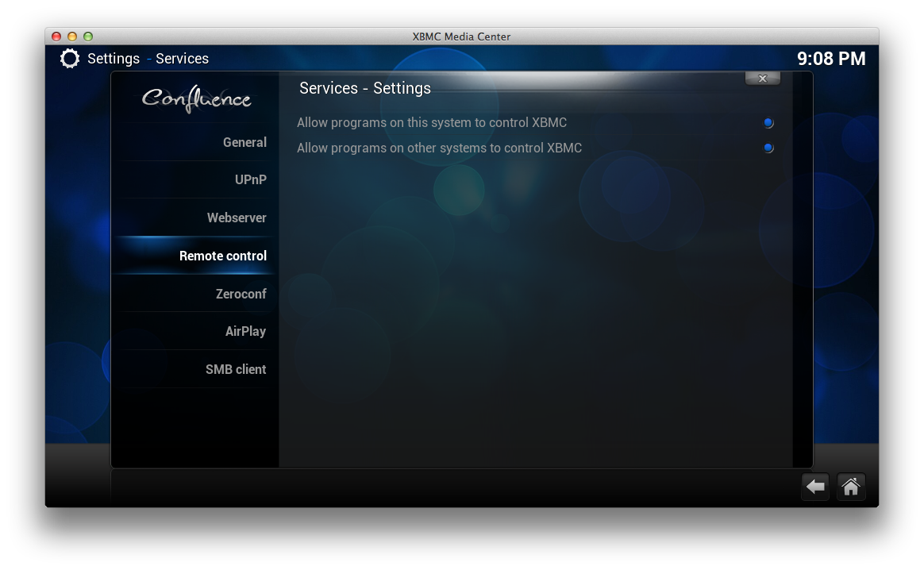Viewport: 924px width, 570px height.
Task: Click the green zoom window button
Action: pos(88,37)
